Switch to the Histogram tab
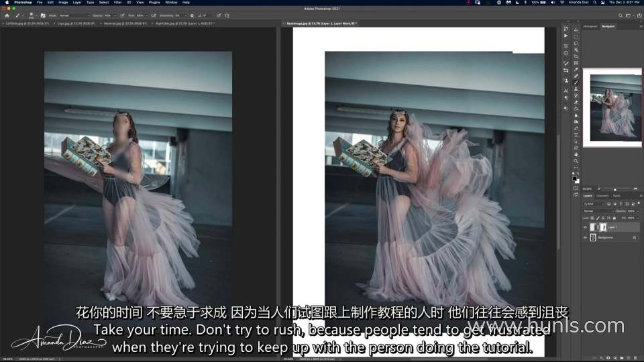 pos(590,26)
